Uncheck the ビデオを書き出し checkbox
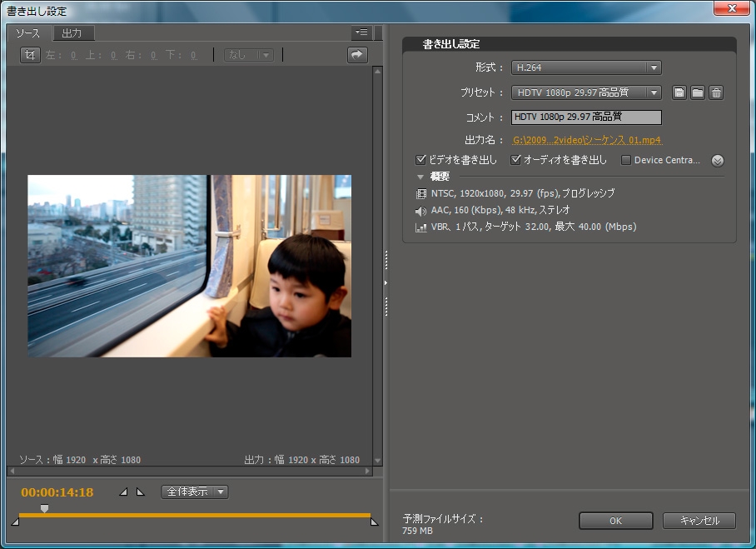This screenshot has width=756, height=549. tap(420, 160)
